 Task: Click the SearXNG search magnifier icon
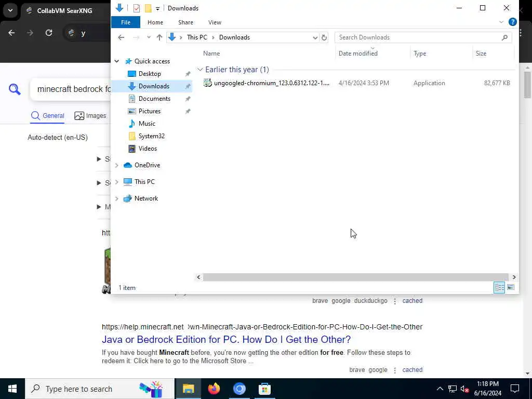(x=15, y=89)
